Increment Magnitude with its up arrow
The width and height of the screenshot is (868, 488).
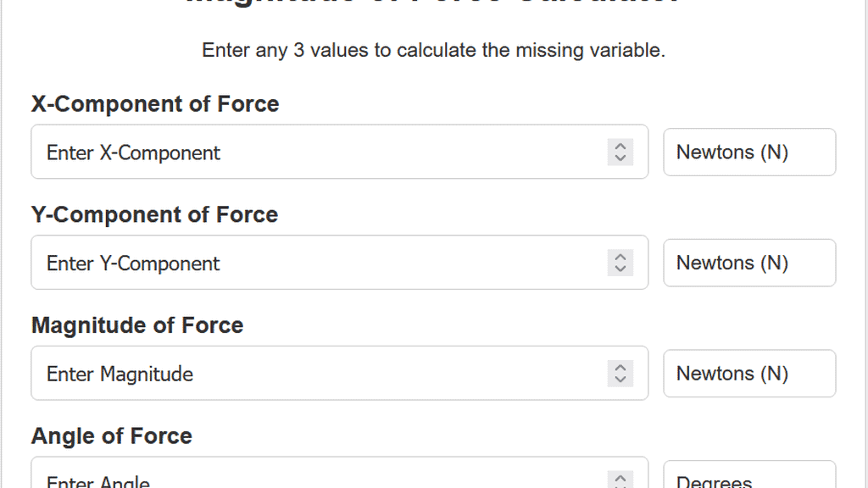coord(620,368)
